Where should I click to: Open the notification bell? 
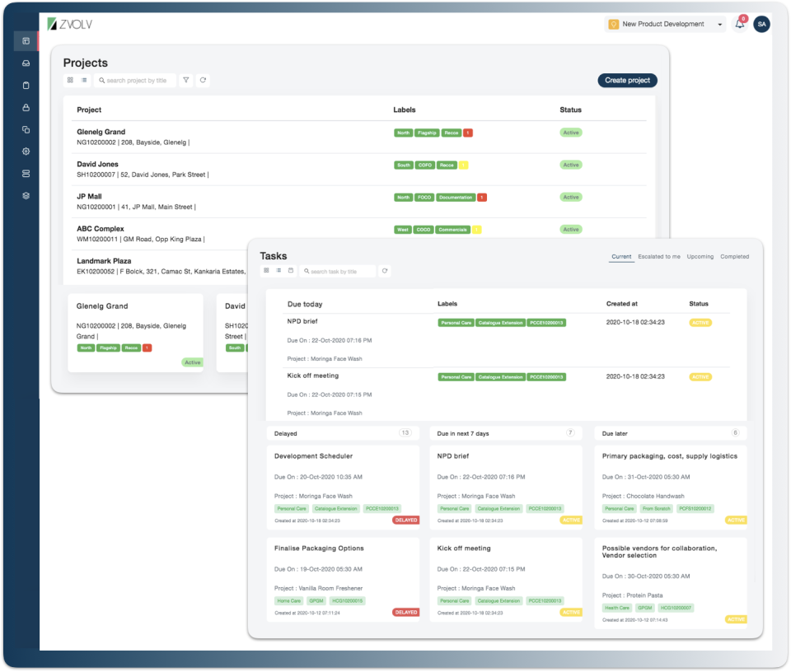(739, 24)
